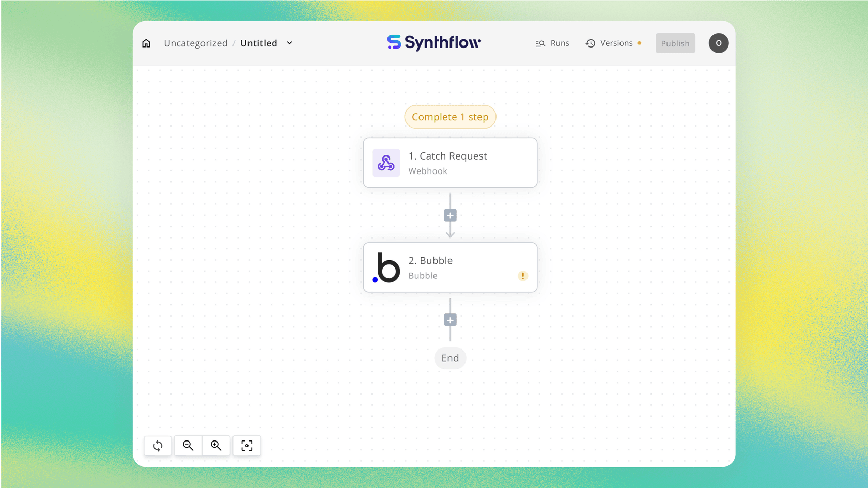The width and height of the screenshot is (868, 488).
Task: Click the orange notification dot next to Versions
Action: coord(640,43)
